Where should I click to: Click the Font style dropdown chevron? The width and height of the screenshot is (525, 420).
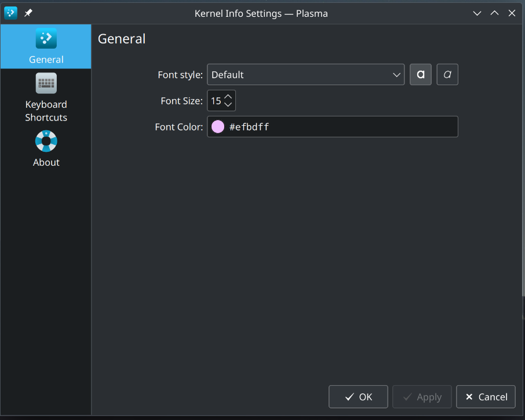click(x=396, y=75)
